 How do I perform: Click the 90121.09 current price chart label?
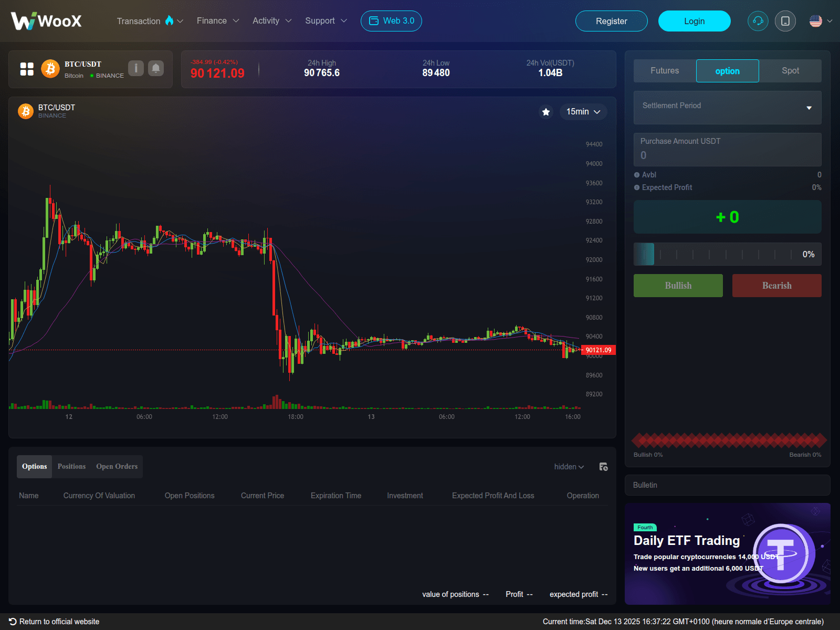pyautogui.click(x=598, y=350)
